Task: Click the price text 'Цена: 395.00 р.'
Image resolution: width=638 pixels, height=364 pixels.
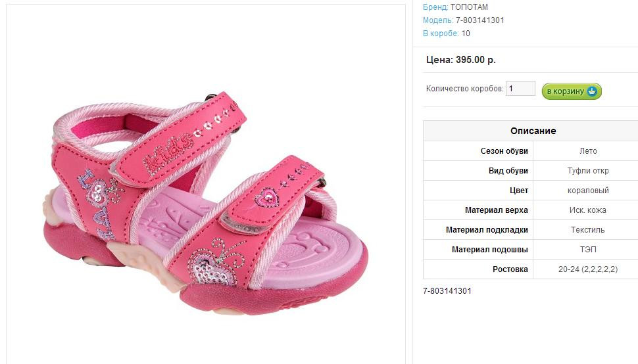Action: (x=460, y=60)
